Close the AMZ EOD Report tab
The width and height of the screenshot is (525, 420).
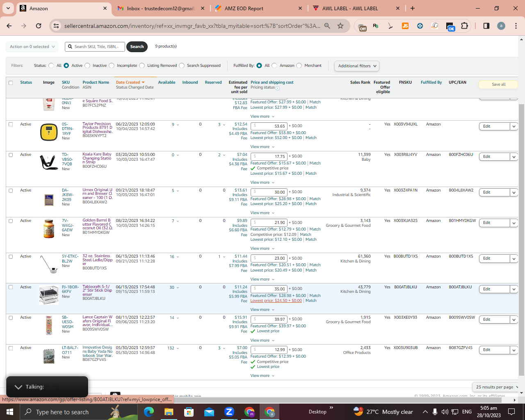click(300, 8)
